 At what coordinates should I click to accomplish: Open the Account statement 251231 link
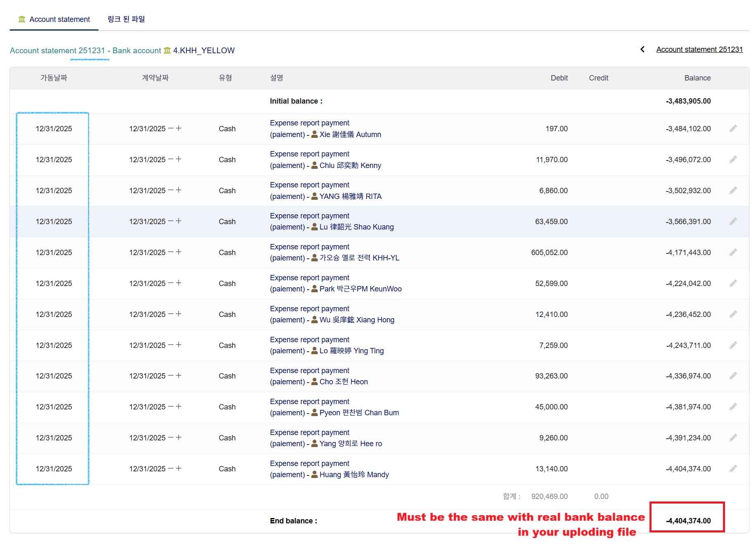pyautogui.click(x=699, y=50)
